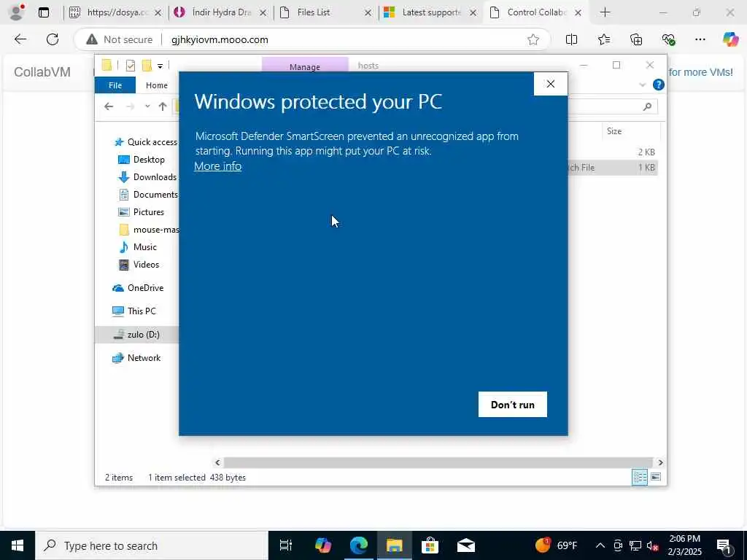The image size is (747, 560).
Task: Open Edge Collections icon
Action: tap(636, 39)
